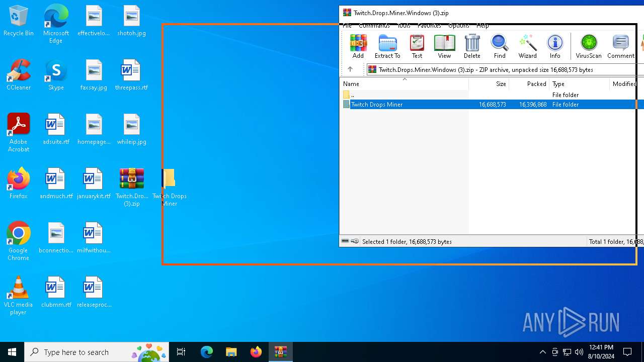
Task: Launch the Wizard tool
Action: (x=527, y=46)
